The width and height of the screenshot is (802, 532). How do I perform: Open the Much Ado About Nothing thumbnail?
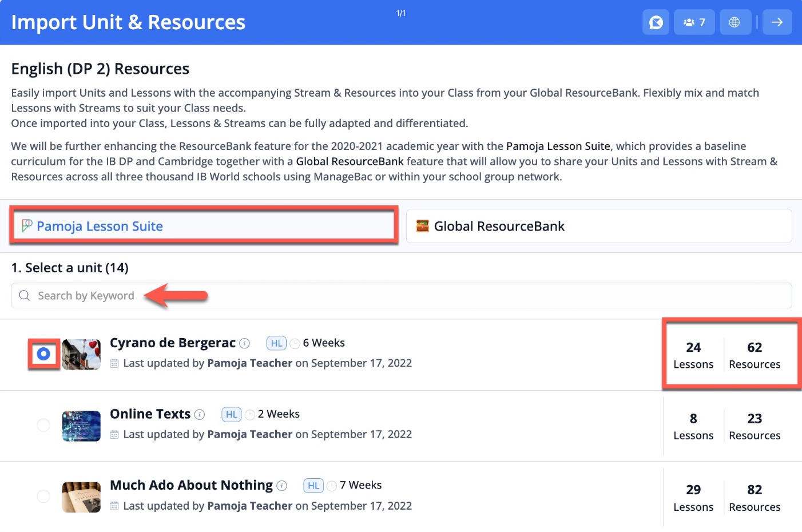click(81, 497)
